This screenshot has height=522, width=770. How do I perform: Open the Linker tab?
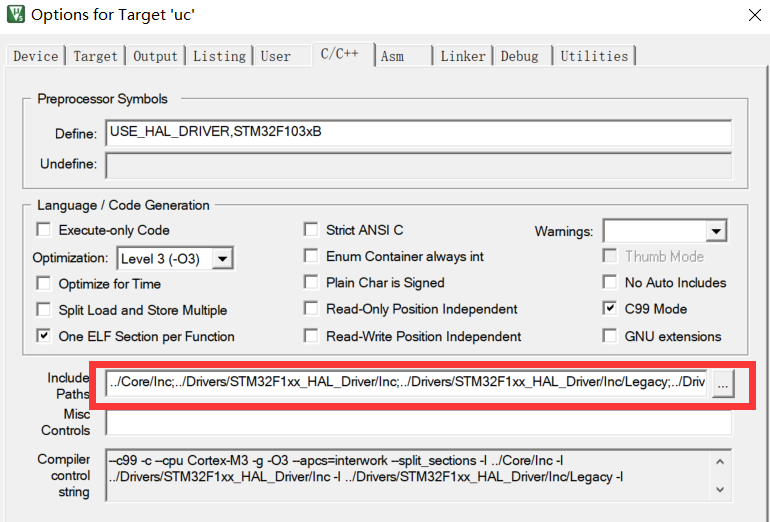pyautogui.click(x=463, y=56)
